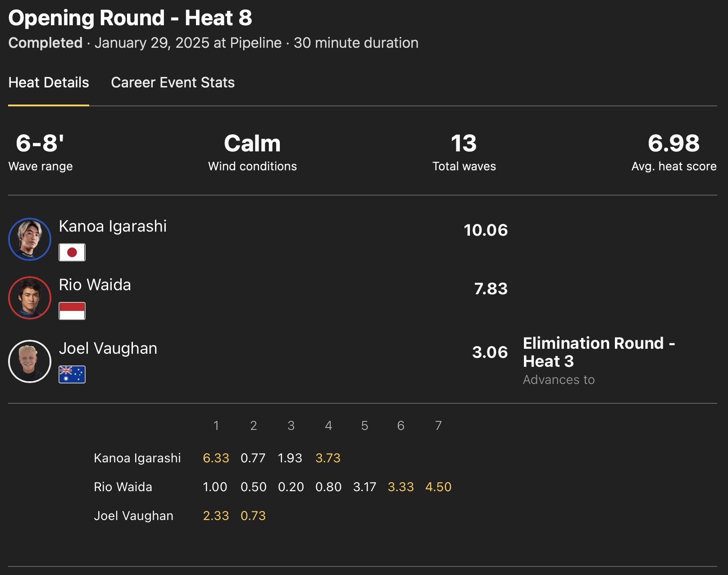
Task: Select Rio Waida's 4.50 wave score
Action: click(x=438, y=487)
